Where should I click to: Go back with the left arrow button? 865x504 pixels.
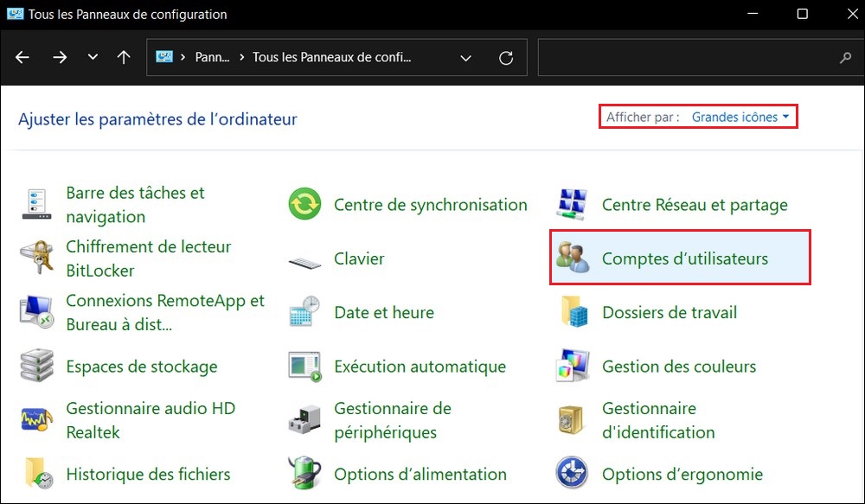click(22, 58)
